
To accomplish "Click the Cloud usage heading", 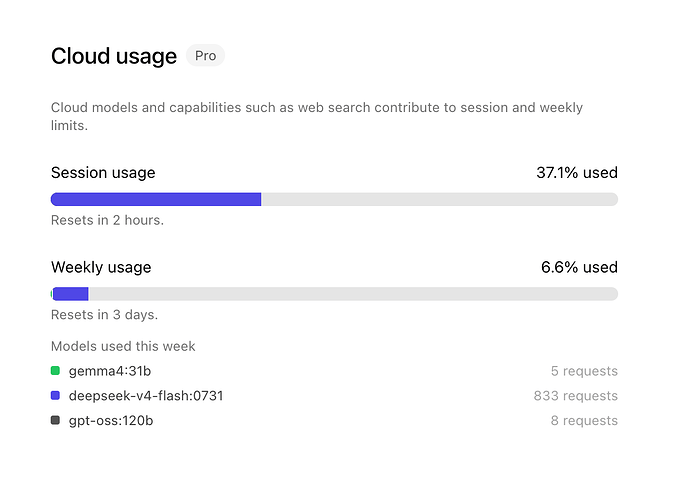I will [114, 56].
